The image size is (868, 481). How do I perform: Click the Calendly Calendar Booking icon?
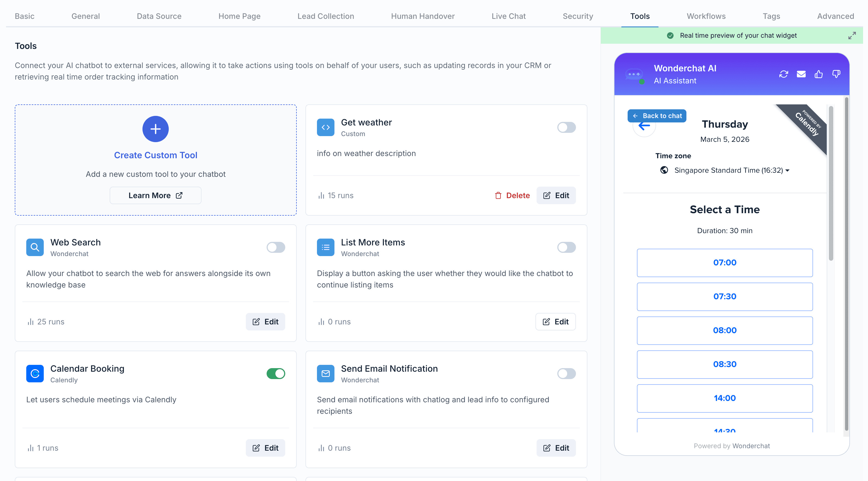pos(35,374)
